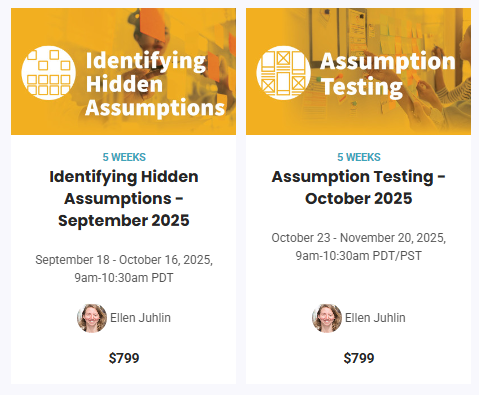Open the Identifying Hidden Assumptions banner image
This screenshot has width=479, height=395.
coord(123,71)
